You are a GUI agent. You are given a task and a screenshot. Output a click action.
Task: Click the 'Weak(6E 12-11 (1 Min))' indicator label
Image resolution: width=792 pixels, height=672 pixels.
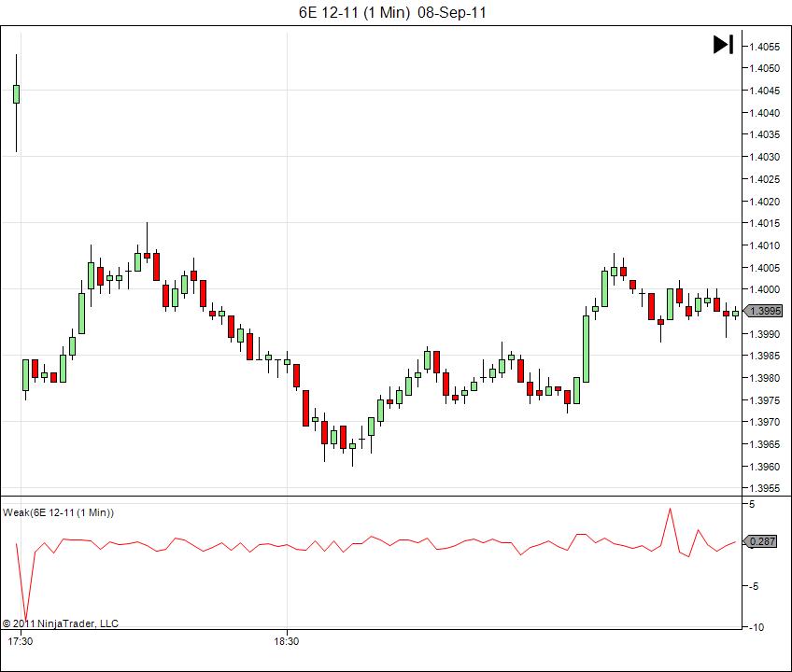[59, 512]
